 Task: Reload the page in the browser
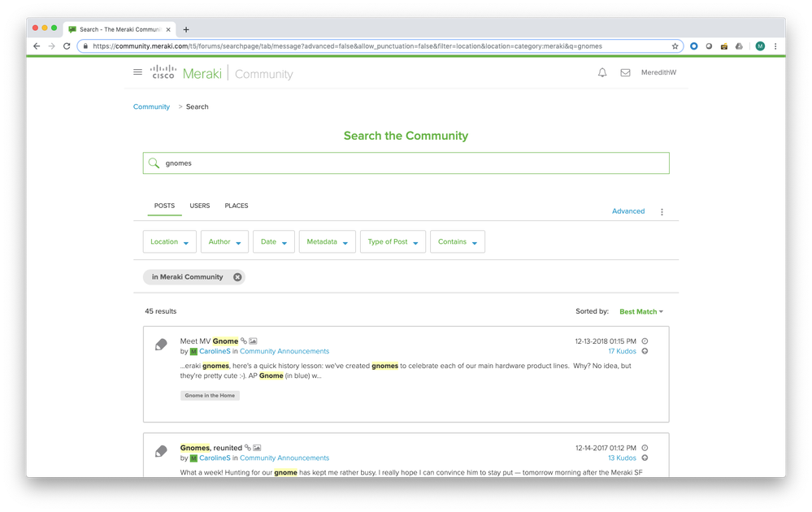click(67, 46)
